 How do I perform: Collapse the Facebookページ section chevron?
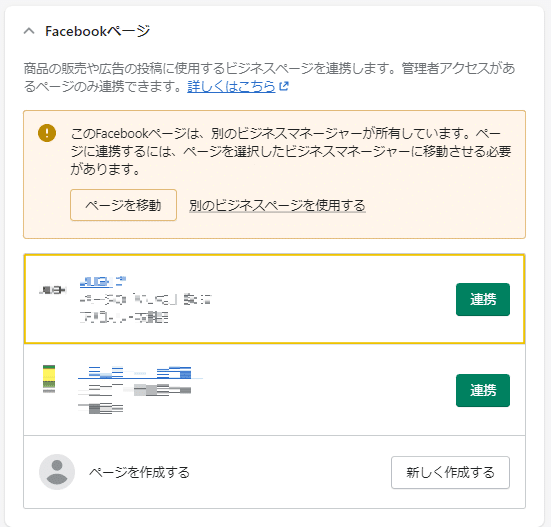tap(29, 31)
